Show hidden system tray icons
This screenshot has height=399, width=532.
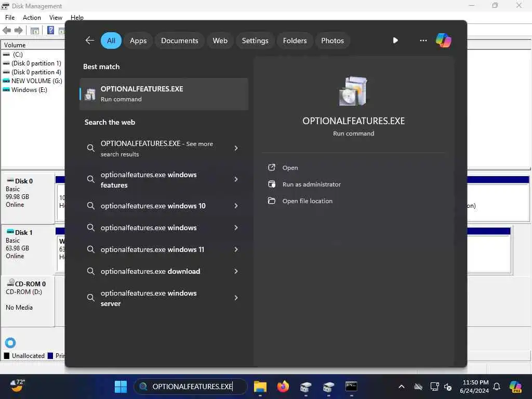(402, 387)
